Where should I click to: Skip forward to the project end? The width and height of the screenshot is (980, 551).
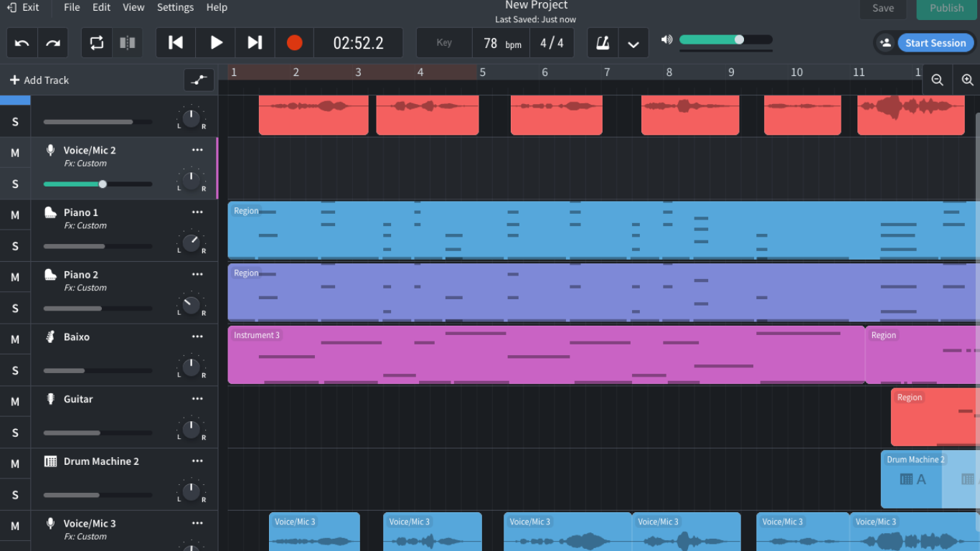[x=255, y=43]
